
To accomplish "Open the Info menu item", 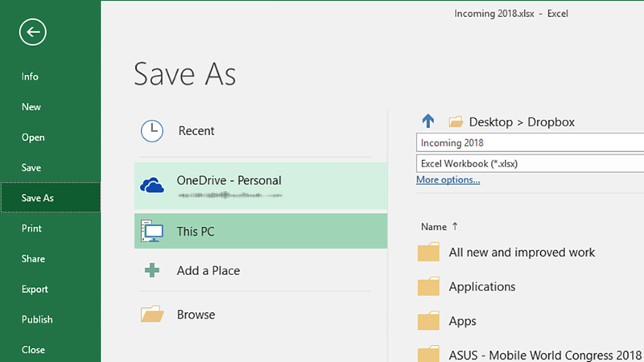I will click(x=30, y=76).
